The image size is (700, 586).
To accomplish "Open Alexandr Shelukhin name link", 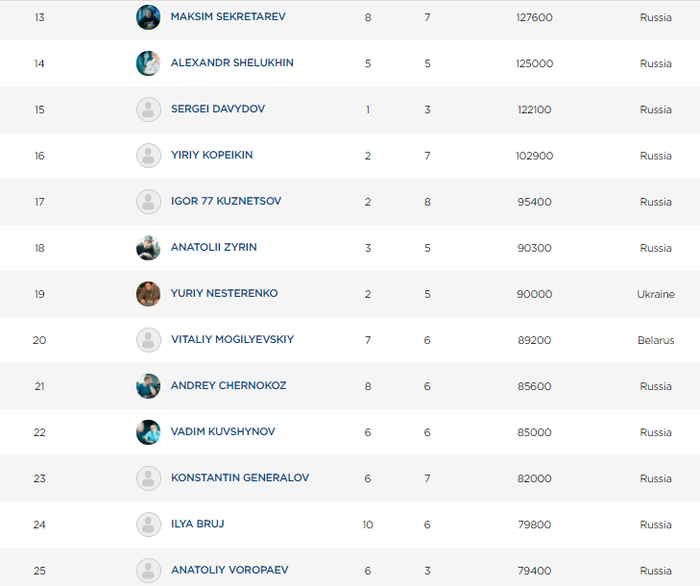I will pos(232,63).
